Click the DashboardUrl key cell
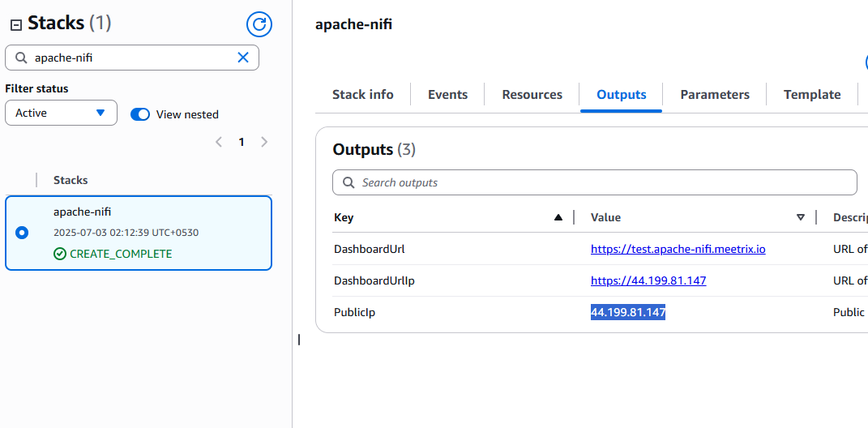The height and width of the screenshot is (428, 868). [370, 249]
